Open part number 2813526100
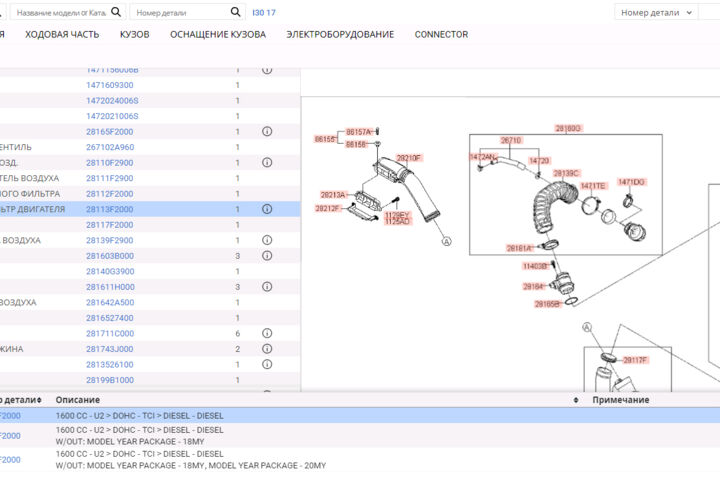 click(x=110, y=365)
